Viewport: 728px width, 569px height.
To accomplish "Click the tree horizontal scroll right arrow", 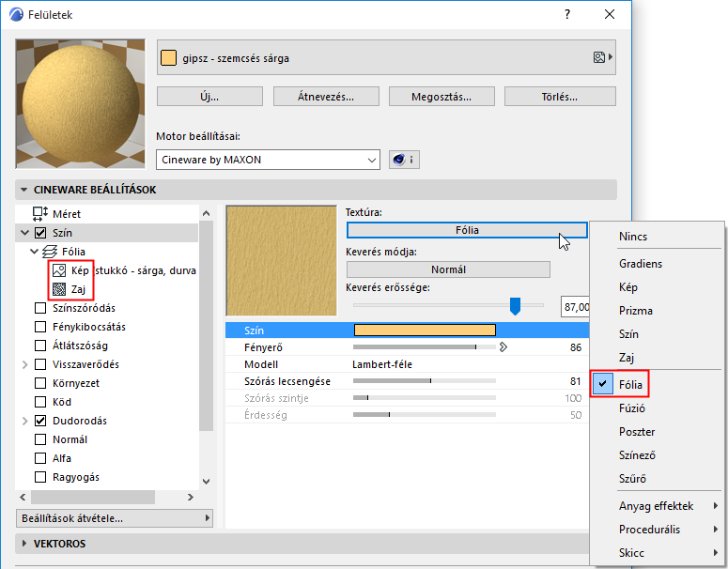I will (x=191, y=497).
